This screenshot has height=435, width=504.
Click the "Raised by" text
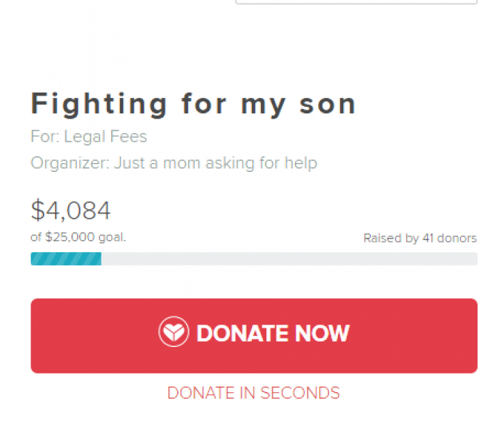tap(387, 238)
